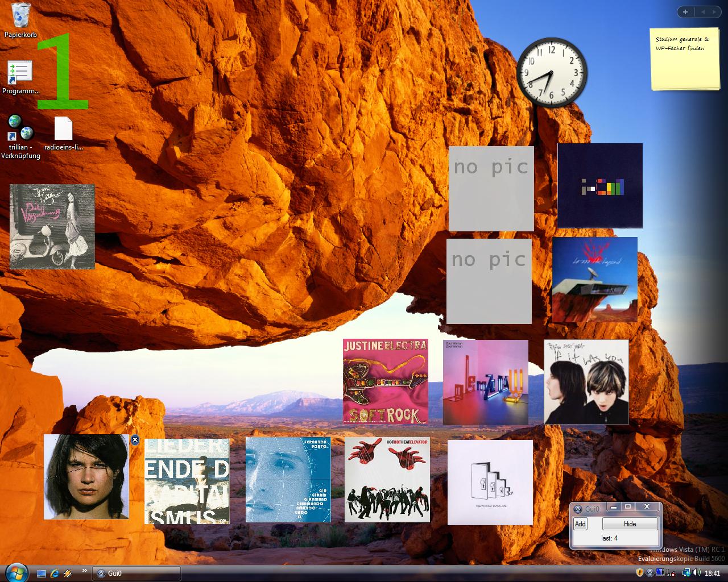Click the sidebar add gadget plus button
Screen dimensions: 728x582
(685, 12)
